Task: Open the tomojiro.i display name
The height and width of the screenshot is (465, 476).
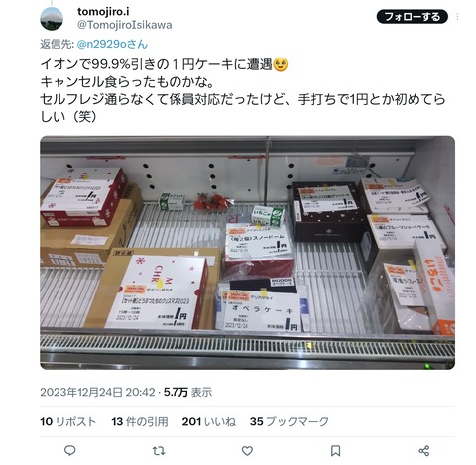Action: point(103,12)
